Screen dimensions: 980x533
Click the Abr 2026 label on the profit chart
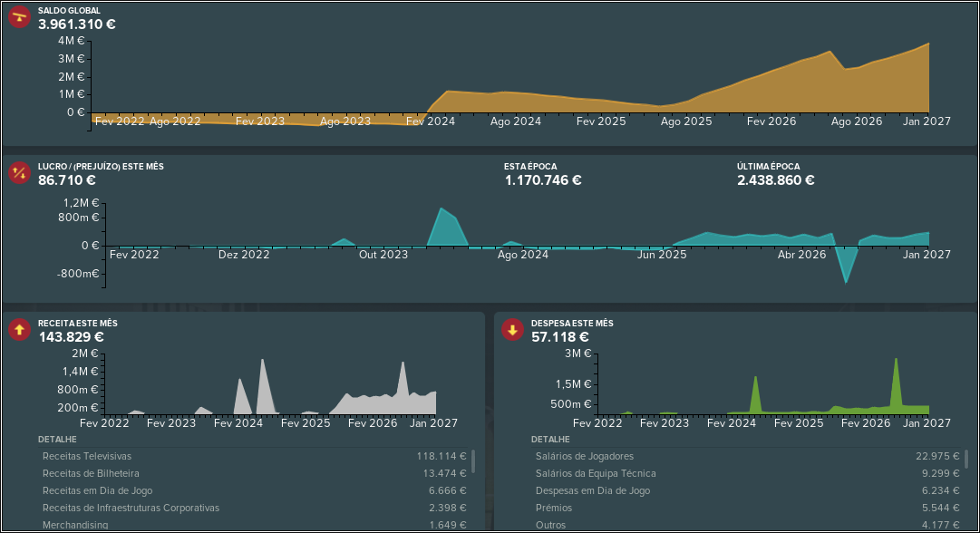coord(802,255)
